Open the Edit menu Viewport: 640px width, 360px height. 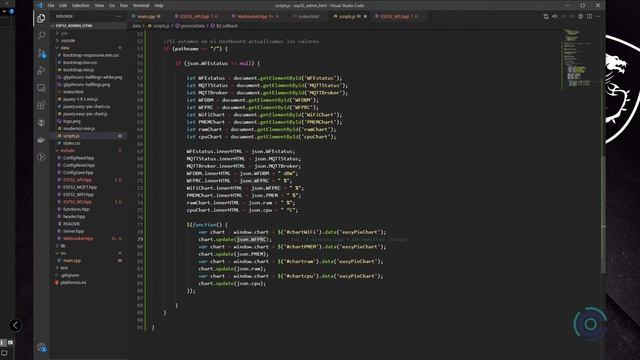(x=63, y=5)
